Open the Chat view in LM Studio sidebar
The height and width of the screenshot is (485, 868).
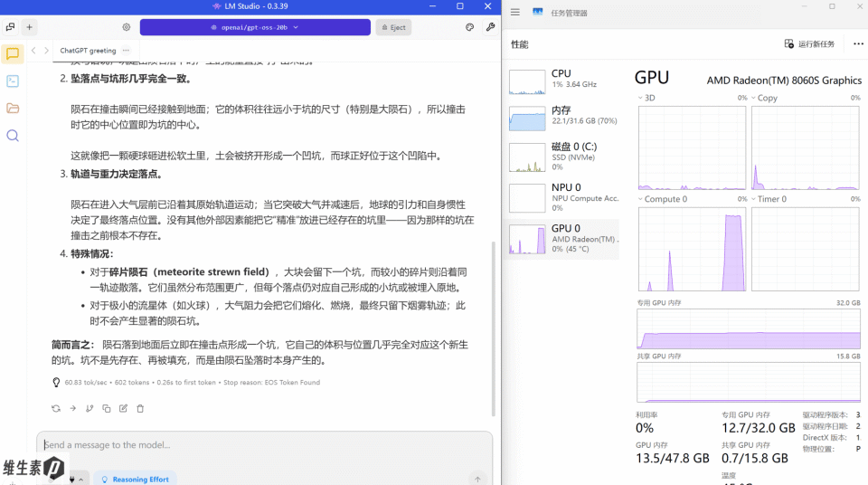pyautogui.click(x=13, y=53)
